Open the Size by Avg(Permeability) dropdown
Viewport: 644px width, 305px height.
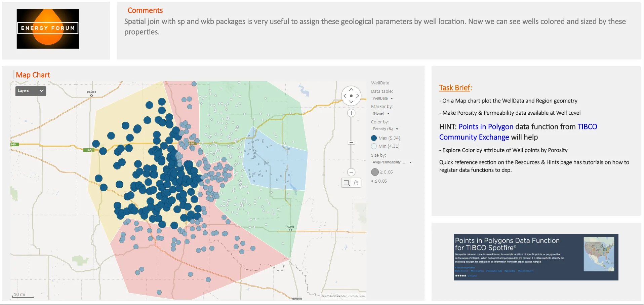tap(392, 162)
